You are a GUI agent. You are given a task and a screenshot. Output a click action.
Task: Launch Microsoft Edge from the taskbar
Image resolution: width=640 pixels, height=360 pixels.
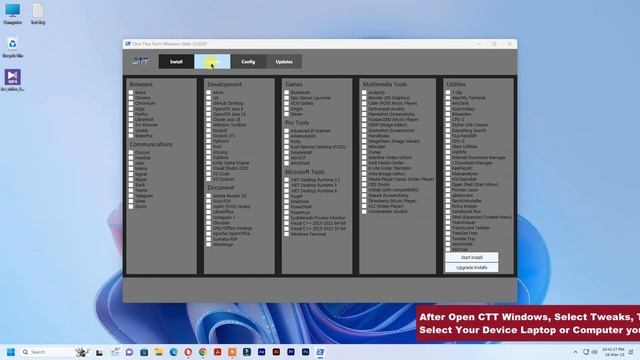click(173, 352)
